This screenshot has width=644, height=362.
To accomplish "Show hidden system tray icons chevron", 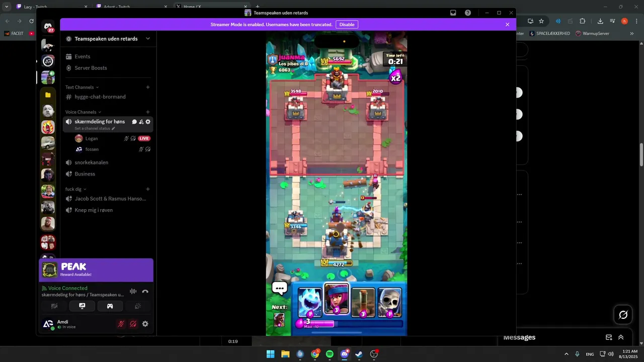I will pyautogui.click(x=566, y=354).
